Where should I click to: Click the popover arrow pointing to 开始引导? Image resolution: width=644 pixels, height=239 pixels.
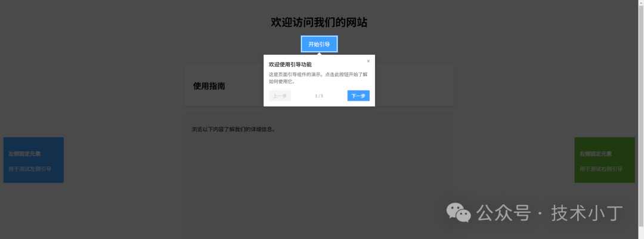click(319, 54)
